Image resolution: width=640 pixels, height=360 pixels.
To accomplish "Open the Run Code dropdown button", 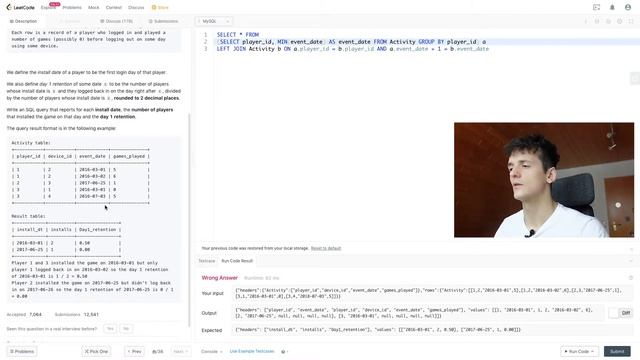I will [579, 351].
